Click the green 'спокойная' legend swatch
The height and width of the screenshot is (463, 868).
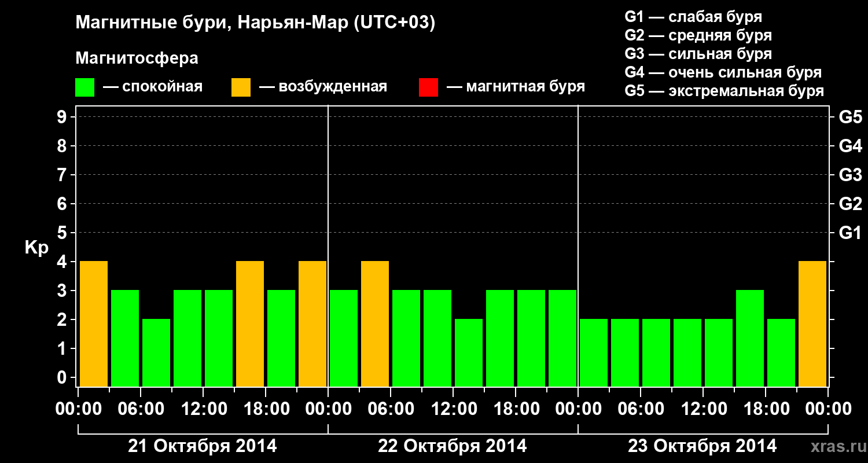[85, 87]
